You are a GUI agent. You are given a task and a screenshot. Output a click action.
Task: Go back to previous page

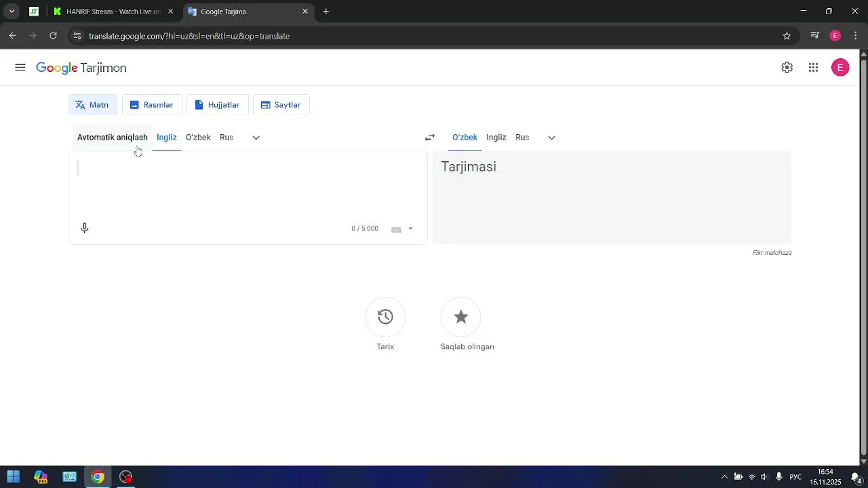[x=12, y=36]
